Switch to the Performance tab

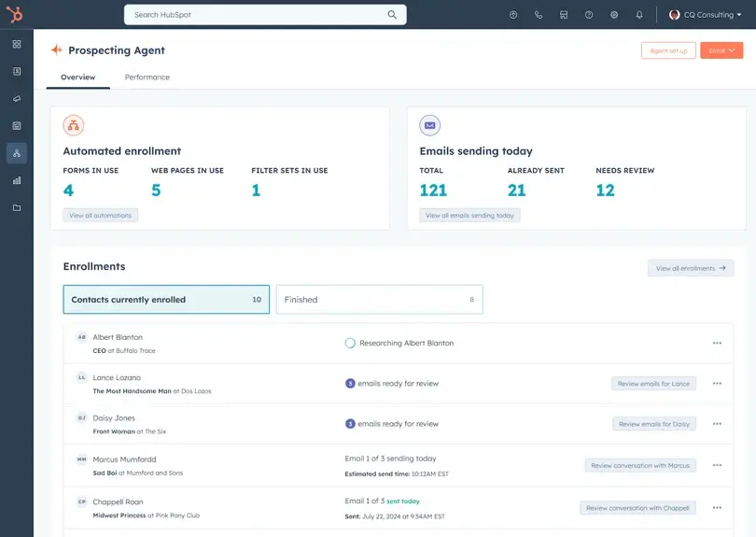point(147,78)
